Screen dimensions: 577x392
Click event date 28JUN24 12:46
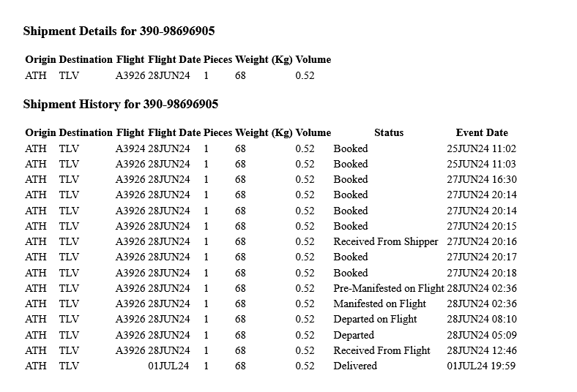[x=481, y=350]
